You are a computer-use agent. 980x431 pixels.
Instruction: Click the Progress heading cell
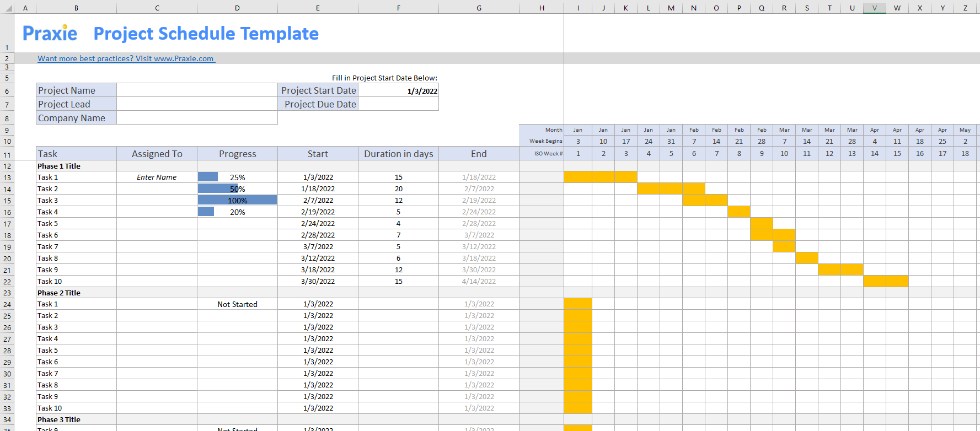coord(237,154)
